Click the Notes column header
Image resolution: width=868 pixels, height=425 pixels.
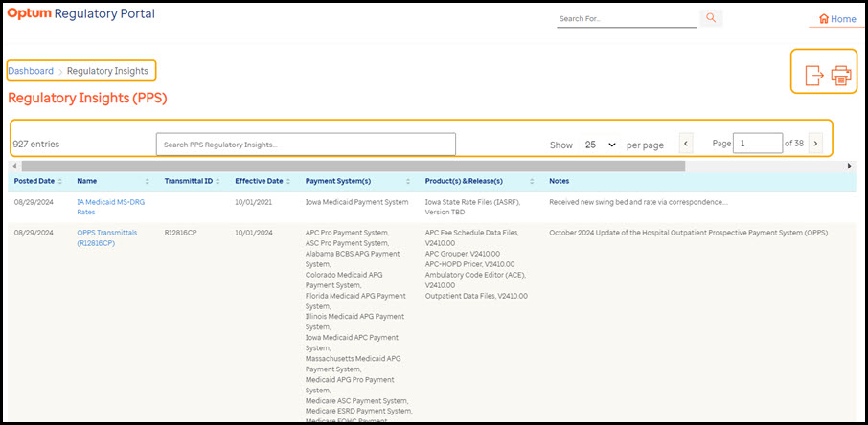pyautogui.click(x=560, y=181)
